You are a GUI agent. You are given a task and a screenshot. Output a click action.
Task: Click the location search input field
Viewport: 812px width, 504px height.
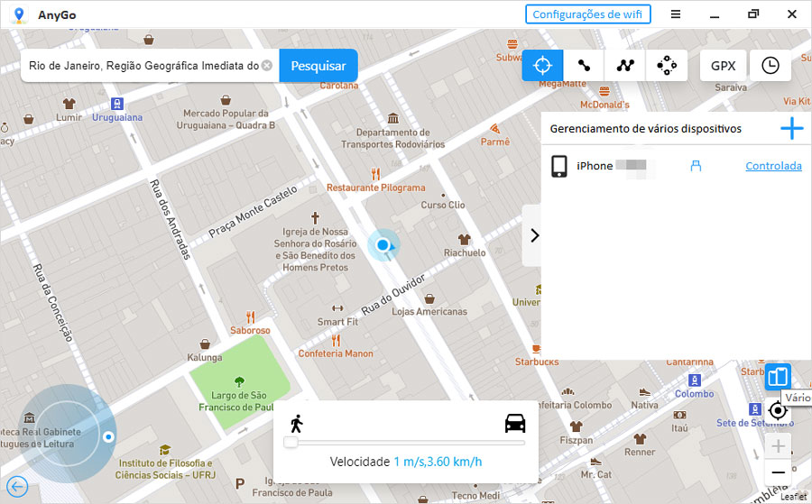coord(143,66)
